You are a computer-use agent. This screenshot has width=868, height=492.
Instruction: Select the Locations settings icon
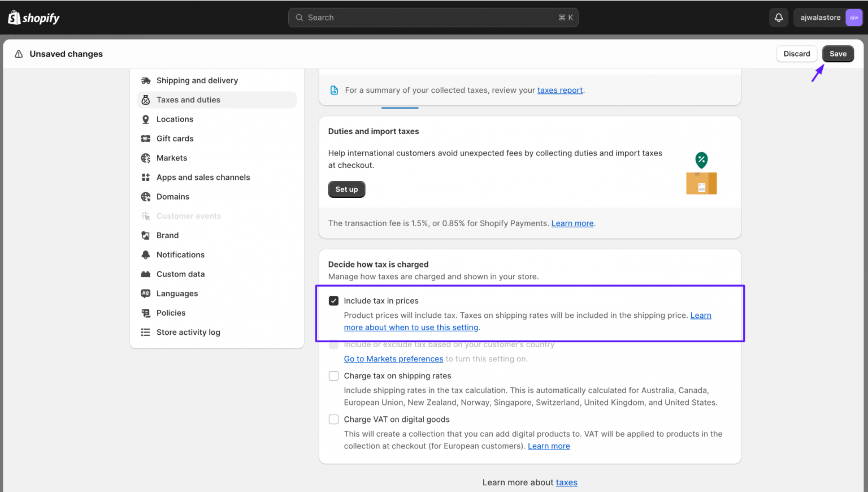(146, 119)
